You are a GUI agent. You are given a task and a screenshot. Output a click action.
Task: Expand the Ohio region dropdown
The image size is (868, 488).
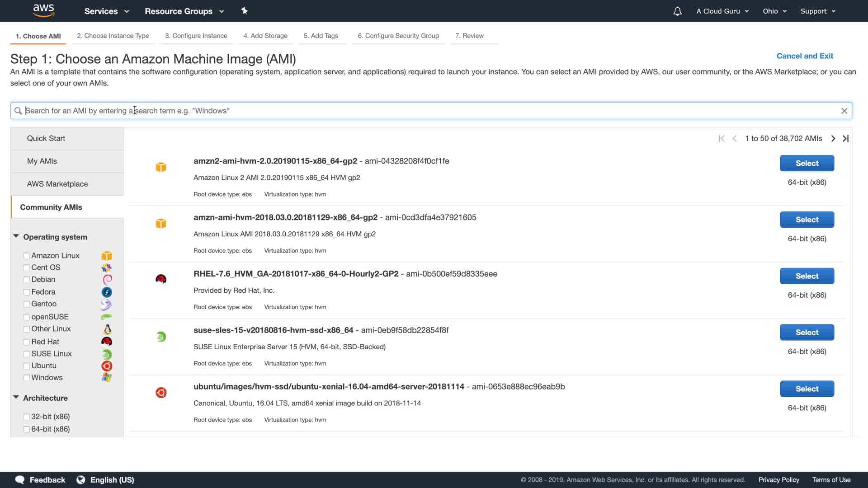tap(774, 11)
